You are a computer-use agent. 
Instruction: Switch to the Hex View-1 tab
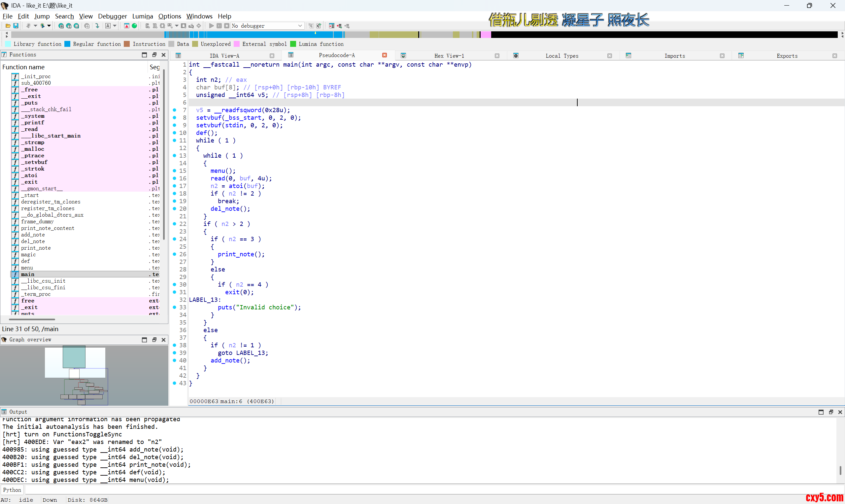(x=449, y=56)
